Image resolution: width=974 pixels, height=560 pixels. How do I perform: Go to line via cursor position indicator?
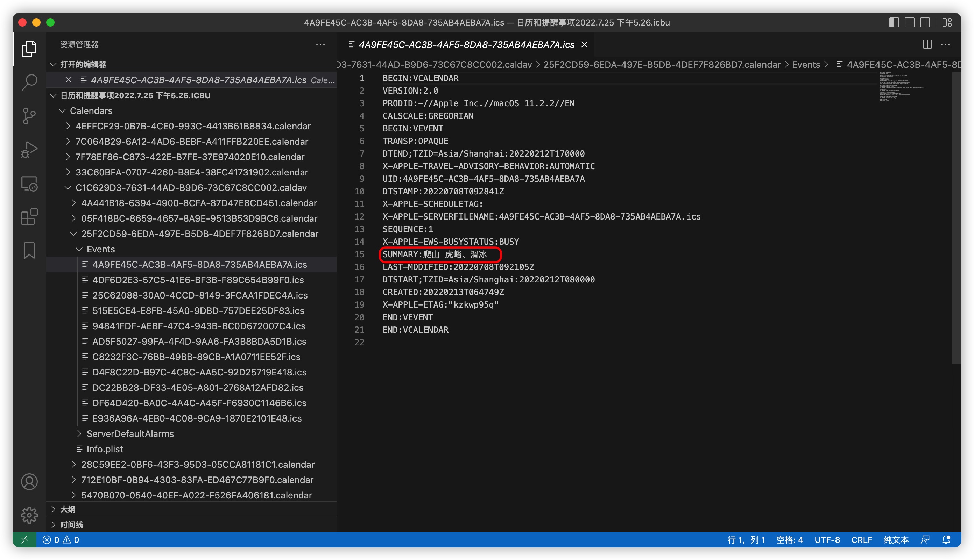[746, 540]
